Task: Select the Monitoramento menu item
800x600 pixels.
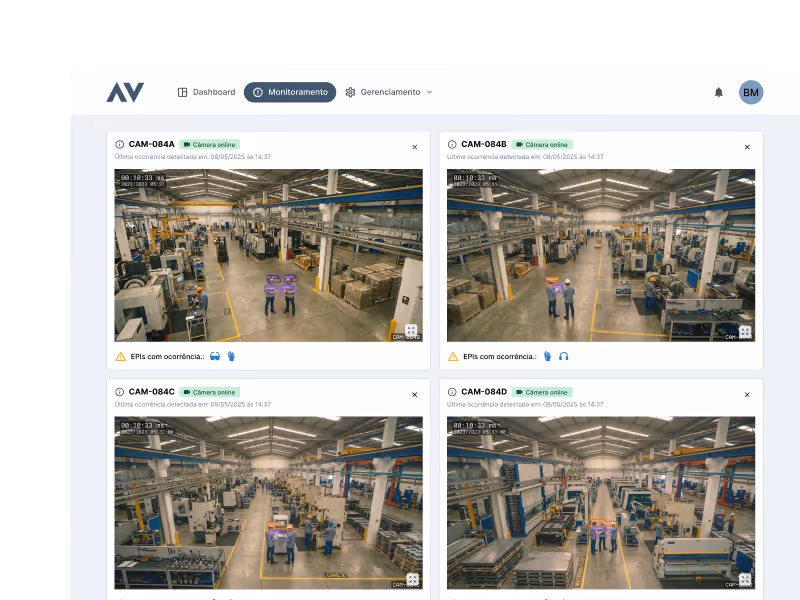Action: (289, 92)
